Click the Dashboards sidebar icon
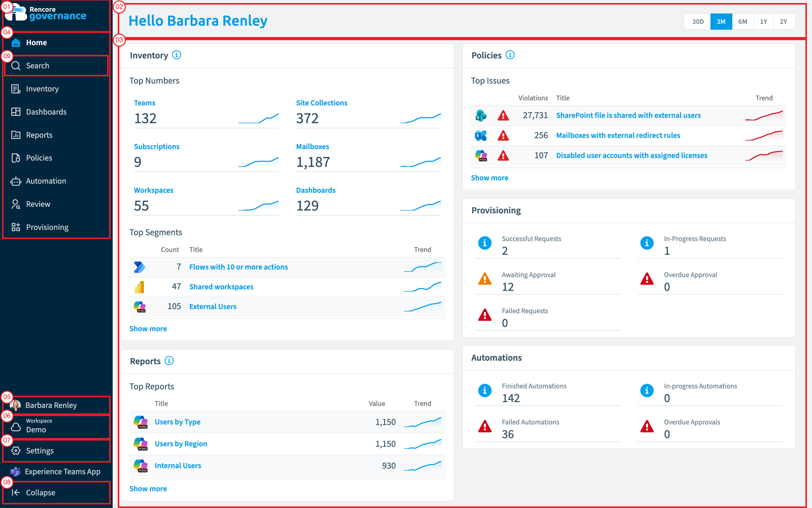 [16, 112]
